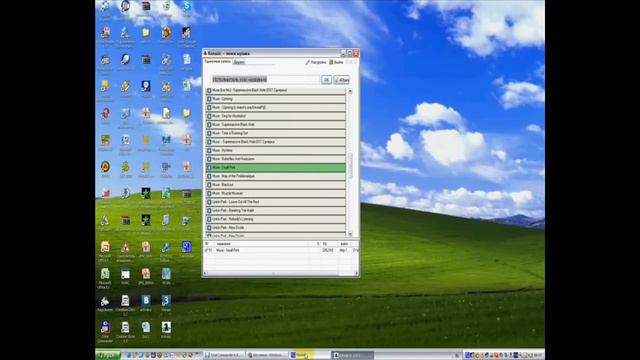Click the icon beside Muse - Hysteria row
The width and height of the screenshot is (640, 360).
coord(209,150)
